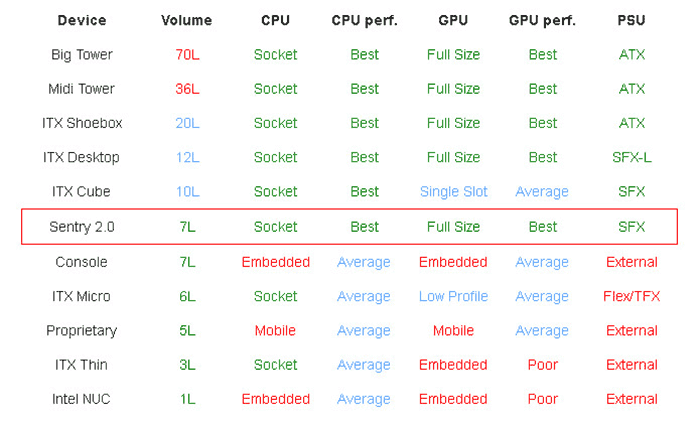This screenshot has height=423, width=700.
Task: Select the Low Profile GPU cell
Action: [453, 296]
